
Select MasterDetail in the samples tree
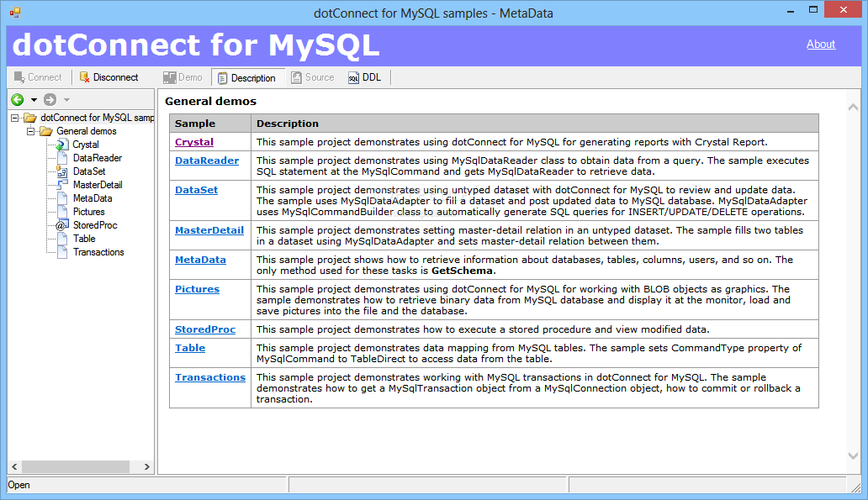[98, 185]
